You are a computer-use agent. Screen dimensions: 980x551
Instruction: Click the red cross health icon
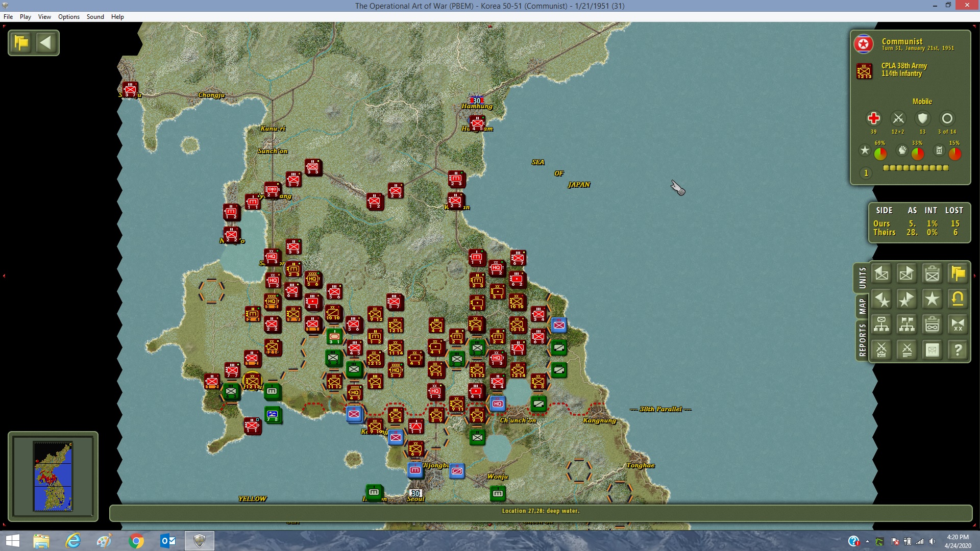tap(873, 119)
